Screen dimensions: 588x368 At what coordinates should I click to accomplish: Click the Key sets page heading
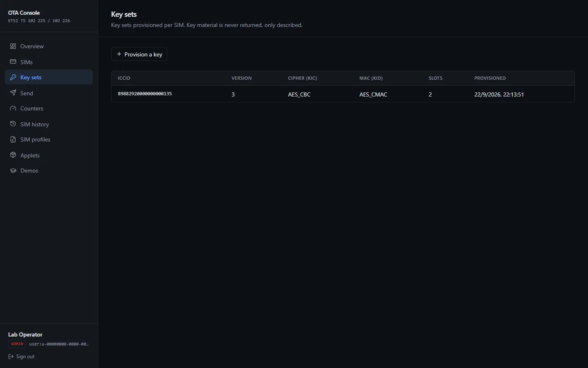tap(124, 14)
